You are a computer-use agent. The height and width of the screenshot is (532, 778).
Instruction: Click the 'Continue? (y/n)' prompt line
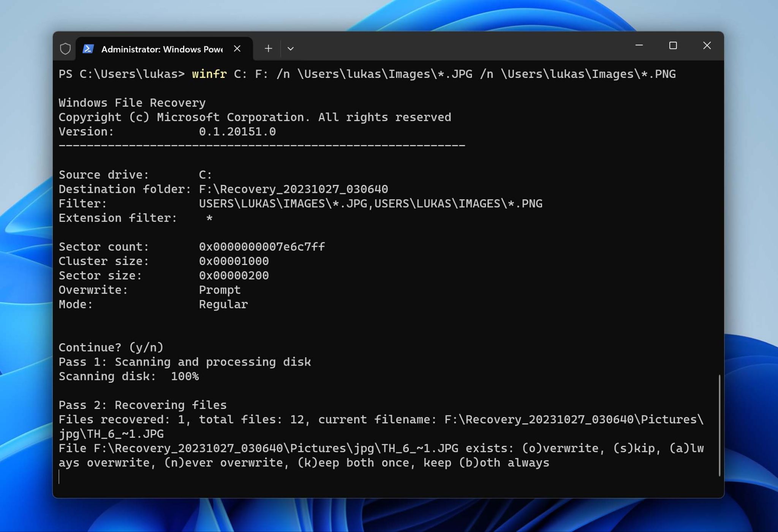pyautogui.click(x=111, y=347)
